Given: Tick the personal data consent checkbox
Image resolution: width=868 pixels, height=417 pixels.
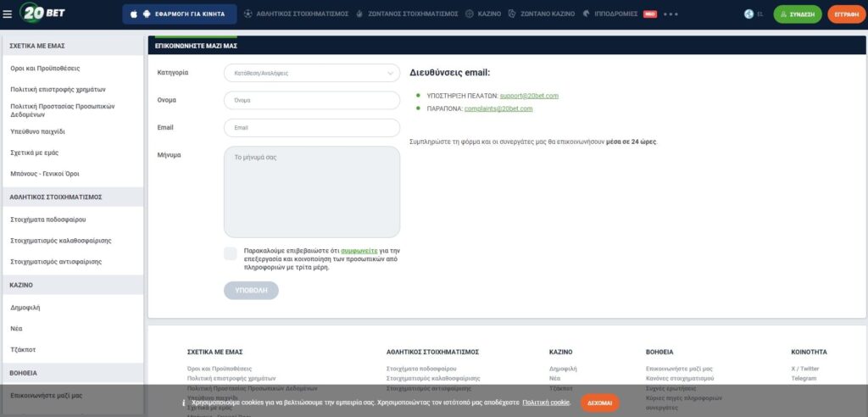Looking at the screenshot, I should (231, 253).
